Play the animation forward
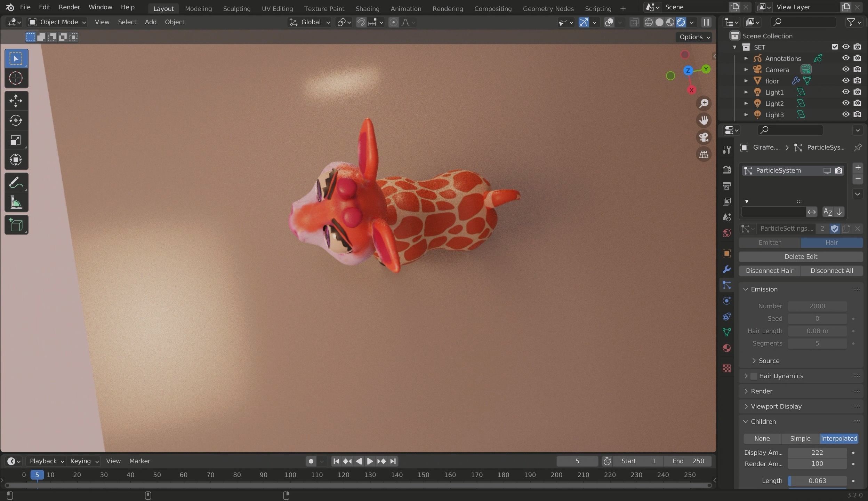868x501 pixels. coord(370,461)
